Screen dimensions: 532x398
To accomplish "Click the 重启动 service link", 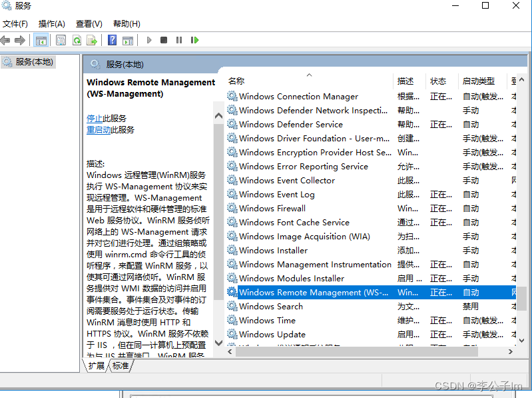I will pos(99,130).
